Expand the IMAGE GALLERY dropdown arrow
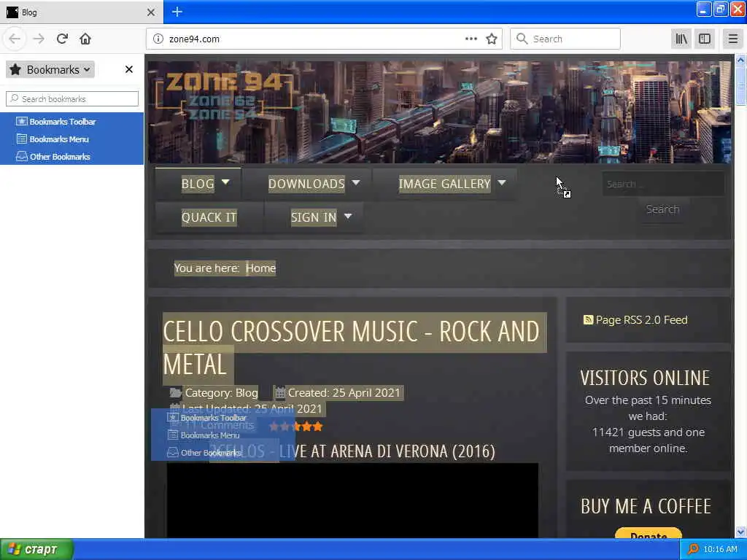747x560 pixels. point(502,182)
